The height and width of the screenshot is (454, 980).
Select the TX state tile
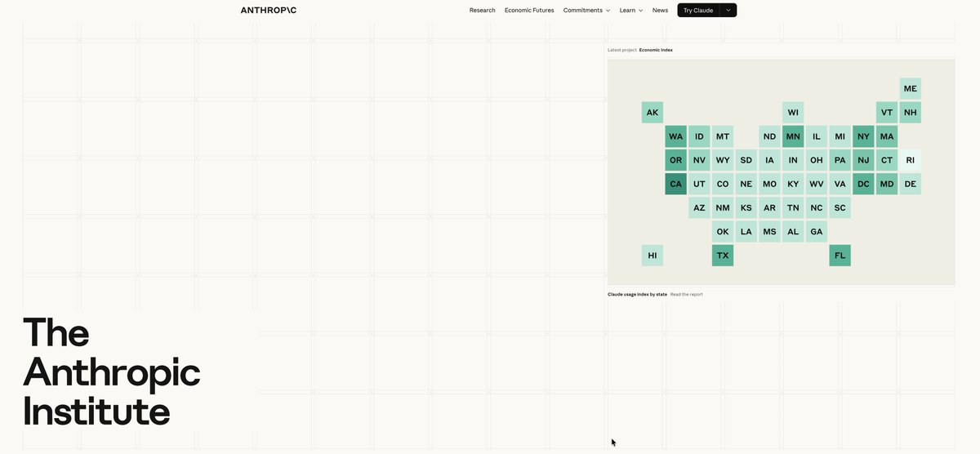(723, 255)
